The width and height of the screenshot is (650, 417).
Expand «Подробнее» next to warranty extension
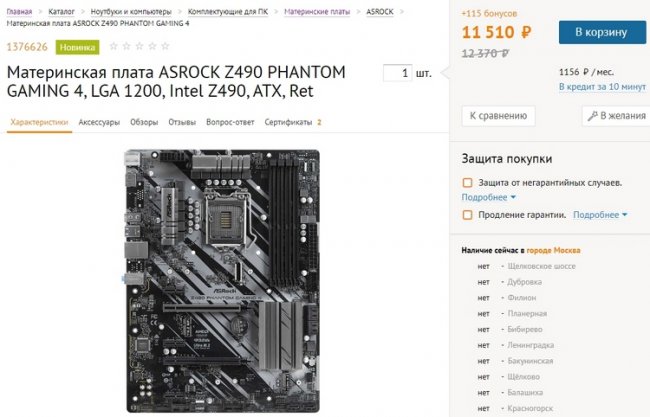[600, 214]
